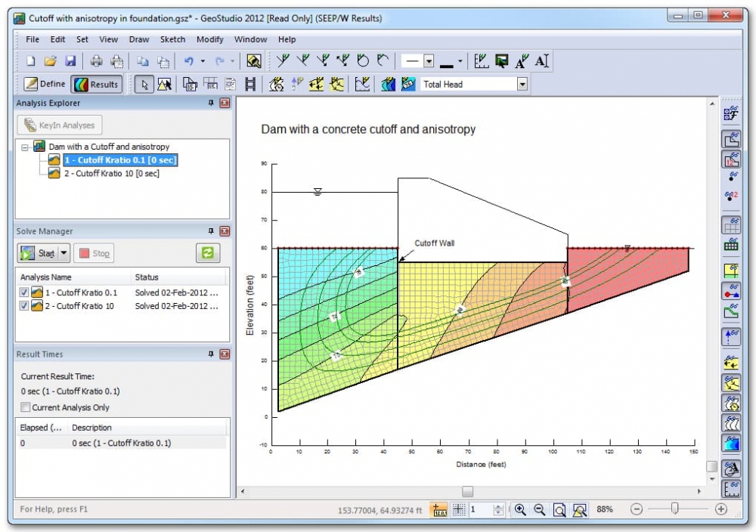This screenshot has height=532, width=756.
Task: Click the zoom plus button
Action: pos(720,509)
